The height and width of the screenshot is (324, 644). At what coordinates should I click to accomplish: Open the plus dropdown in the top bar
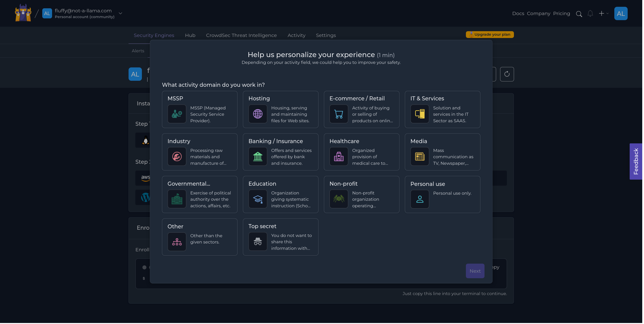(x=603, y=14)
